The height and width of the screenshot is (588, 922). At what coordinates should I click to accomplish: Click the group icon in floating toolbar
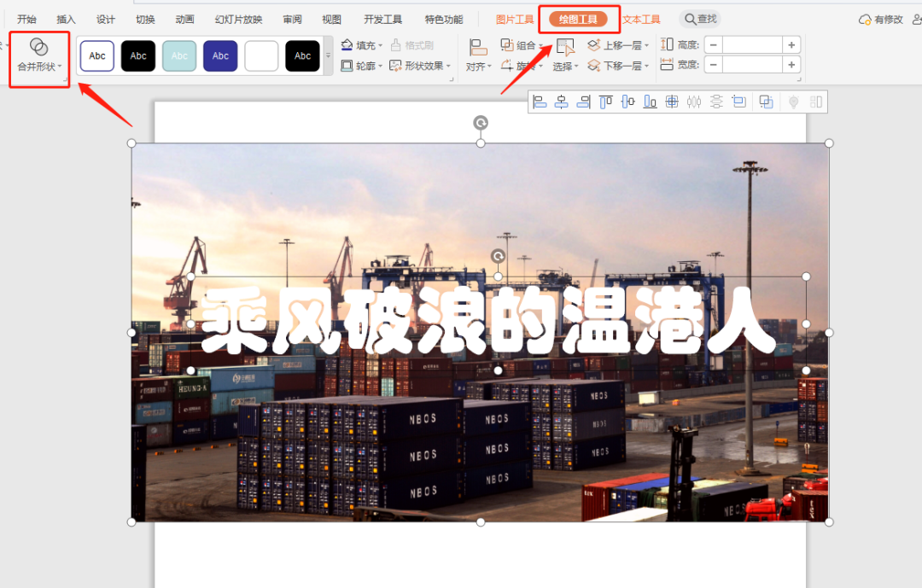[x=766, y=102]
